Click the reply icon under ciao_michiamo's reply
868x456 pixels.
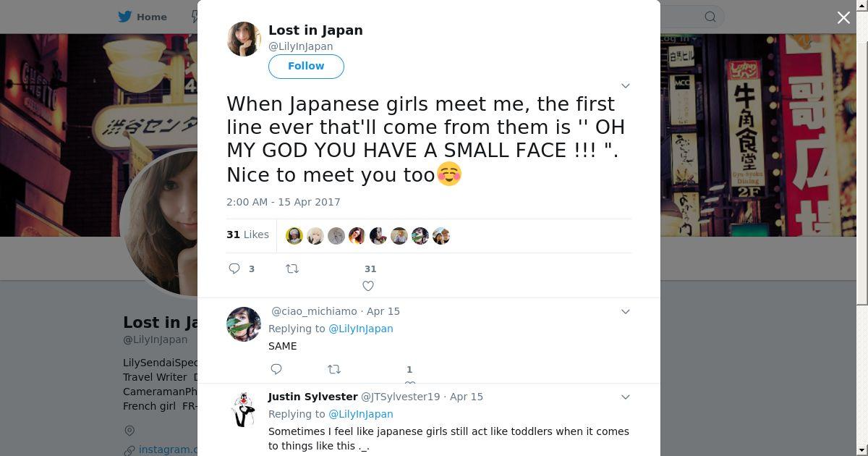pos(276,369)
